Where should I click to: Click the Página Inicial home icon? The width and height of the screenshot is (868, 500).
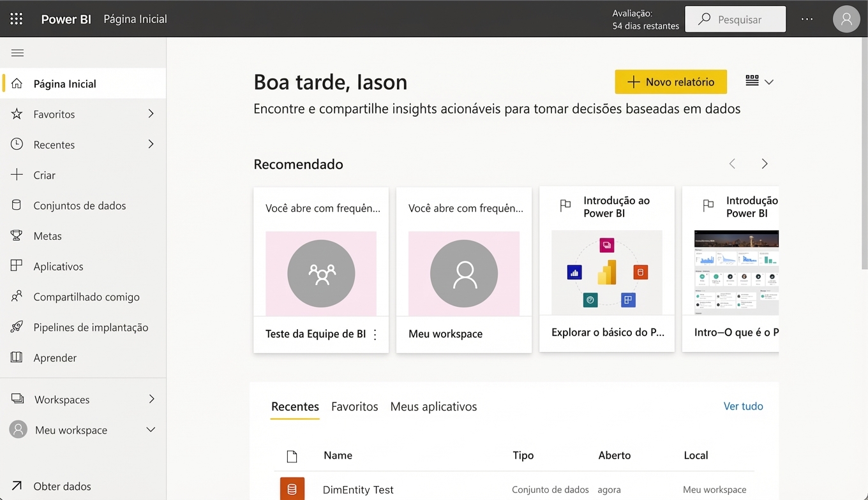[17, 84]
